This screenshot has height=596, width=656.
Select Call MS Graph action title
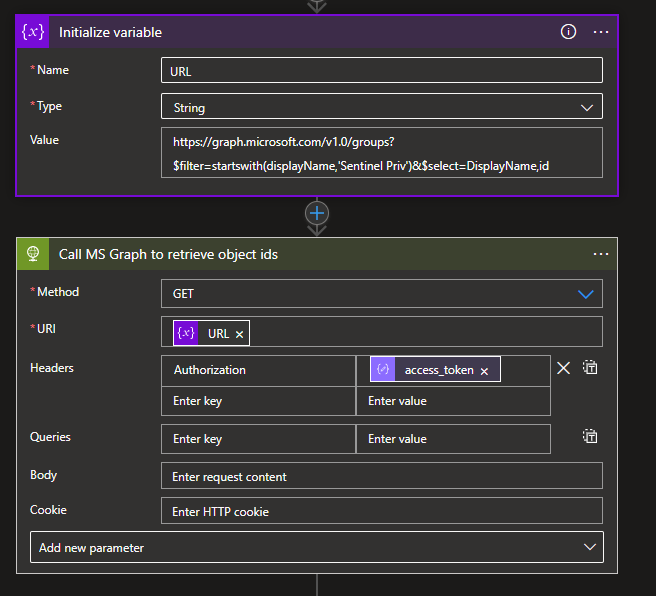pos(168,254)
